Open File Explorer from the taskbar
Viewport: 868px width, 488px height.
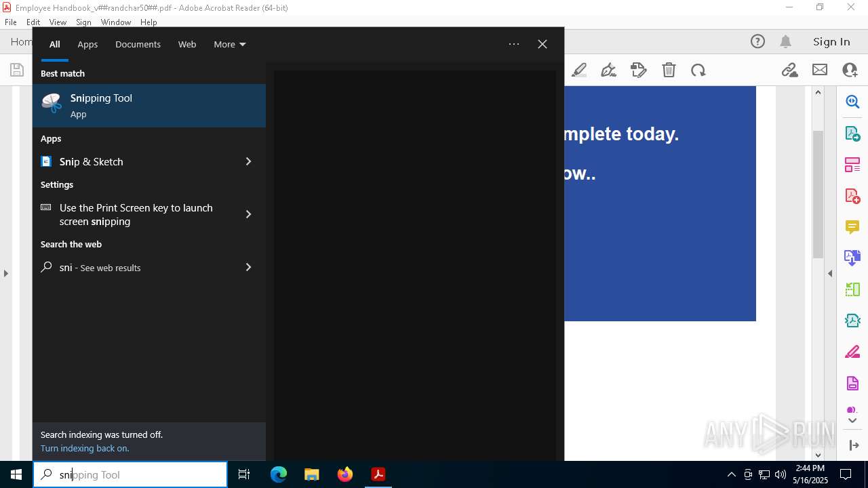tap(311, 474)
